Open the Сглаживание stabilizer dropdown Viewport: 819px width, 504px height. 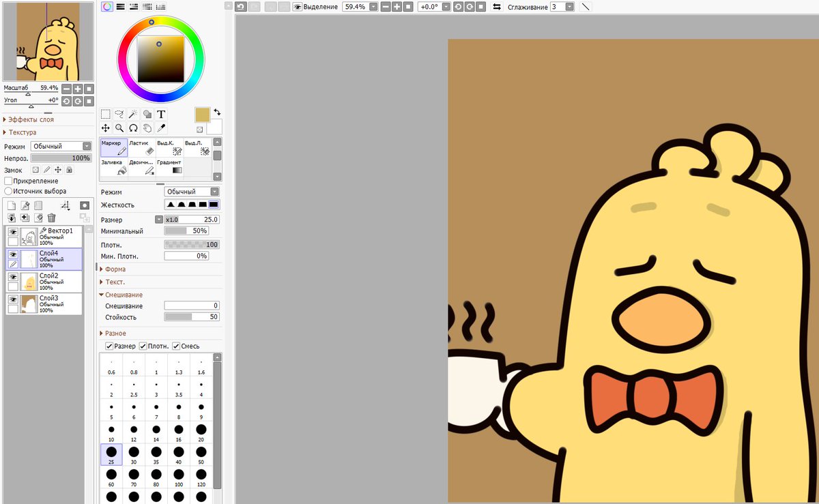coord(569,6)
